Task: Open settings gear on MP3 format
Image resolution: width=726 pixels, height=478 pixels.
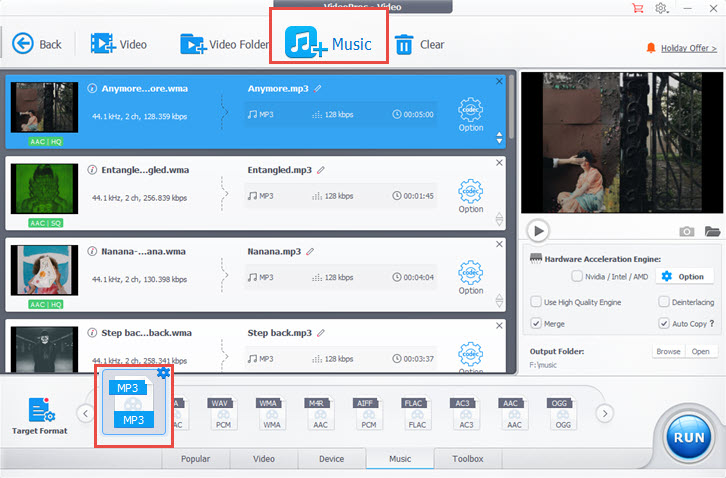Action: coord(163,372)
